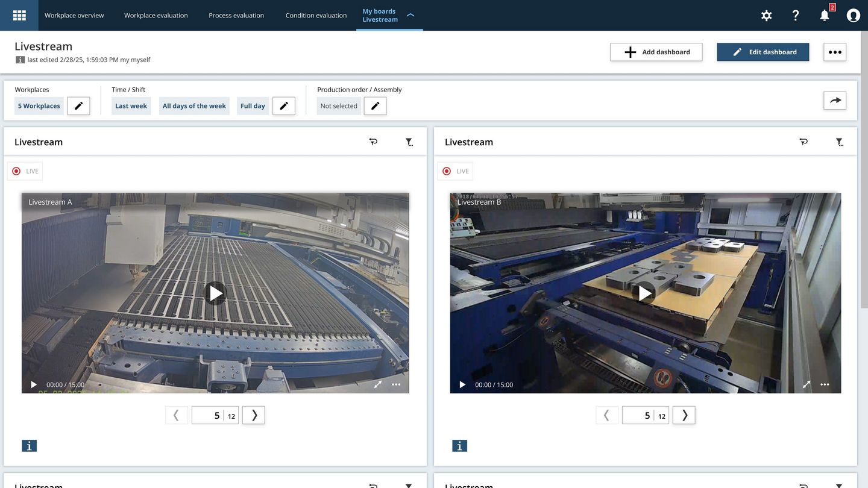Open help with the question mark icon
868x488 pixels.
(796, 16)
